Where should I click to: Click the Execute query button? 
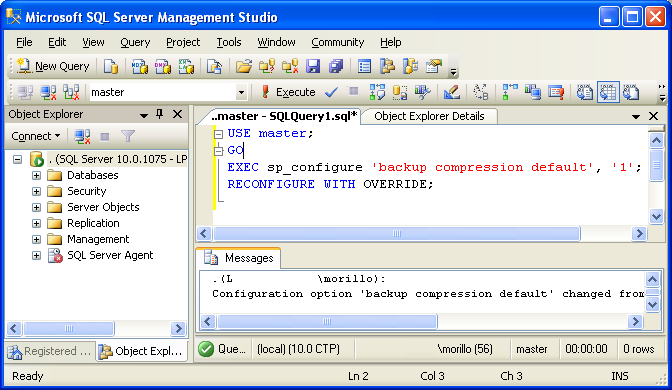coord(288,92)
